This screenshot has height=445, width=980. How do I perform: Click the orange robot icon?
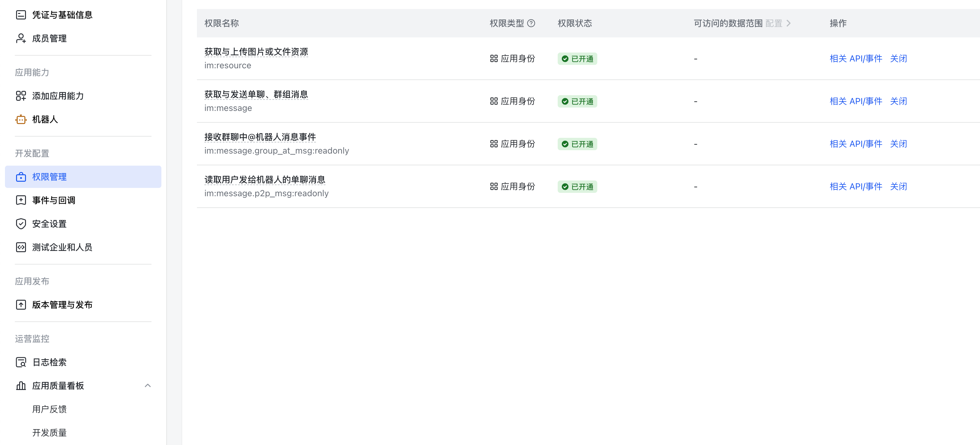21,119
